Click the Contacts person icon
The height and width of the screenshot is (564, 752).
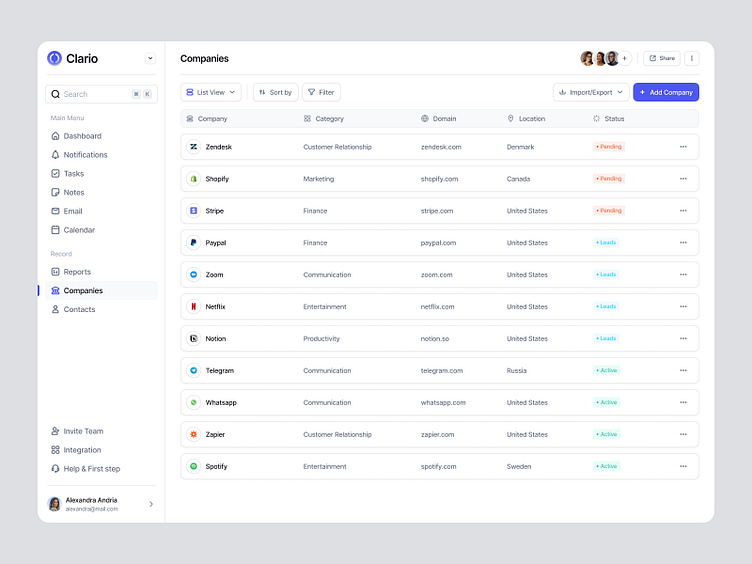tap(55, 309)
